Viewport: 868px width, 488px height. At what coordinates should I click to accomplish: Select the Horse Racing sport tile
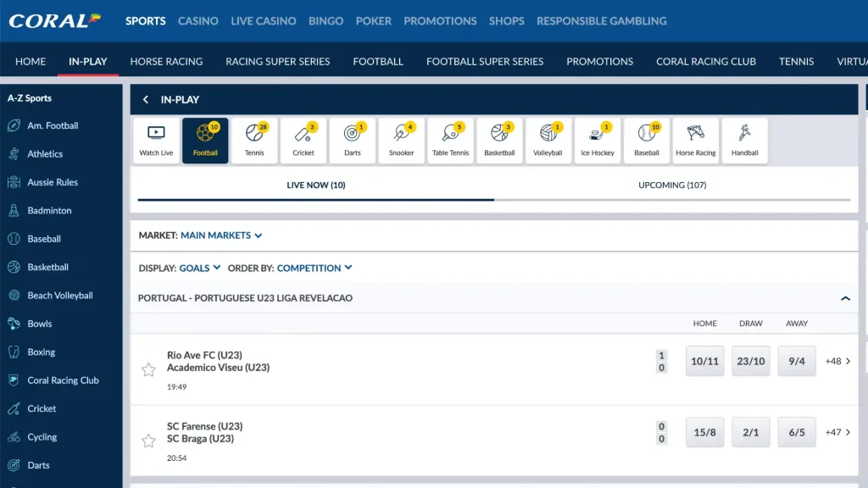(x=696, y=141)
